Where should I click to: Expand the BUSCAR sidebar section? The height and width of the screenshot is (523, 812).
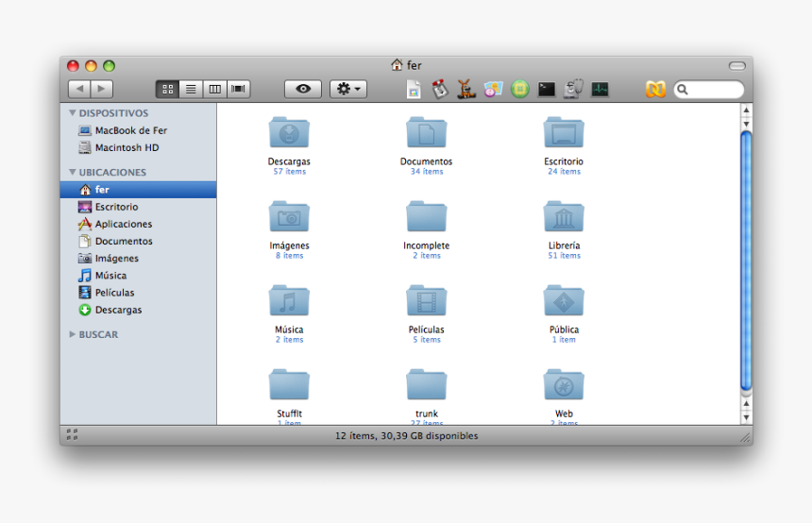(x=73, y=334)
